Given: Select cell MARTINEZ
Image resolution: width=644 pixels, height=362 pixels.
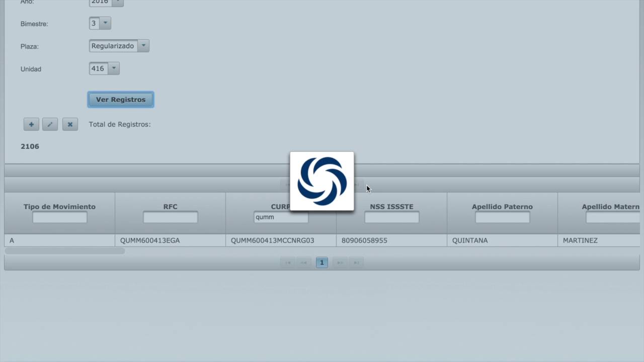Looking at the screenshot, I should pyautogui.click(x=580, y=240).
